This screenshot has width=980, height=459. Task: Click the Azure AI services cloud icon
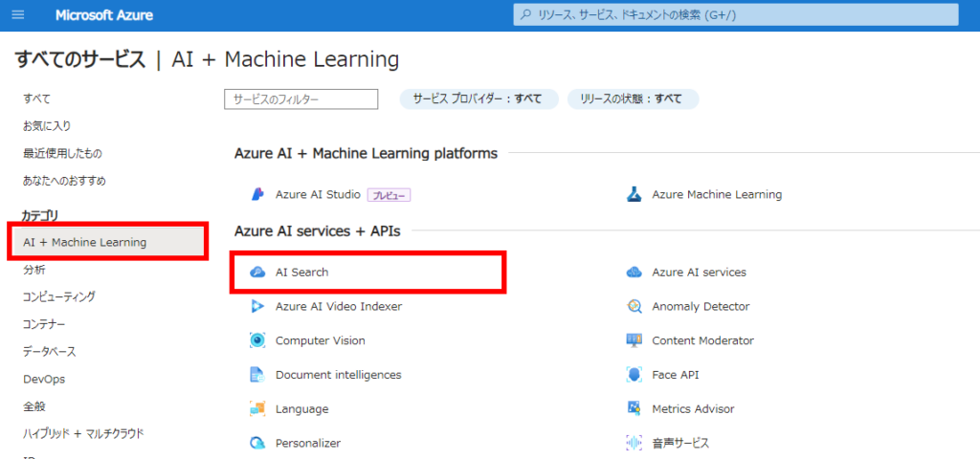[x=635, y=273]
